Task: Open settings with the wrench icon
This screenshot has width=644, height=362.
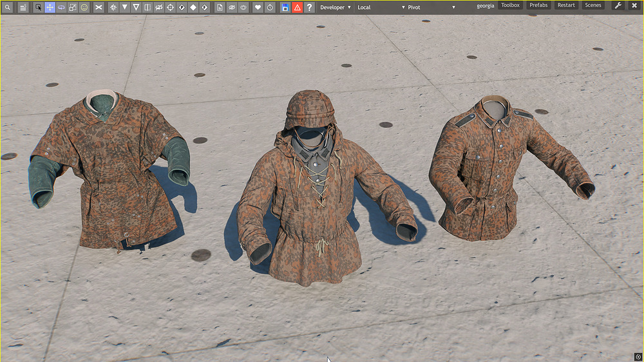Action: point(618,5)
